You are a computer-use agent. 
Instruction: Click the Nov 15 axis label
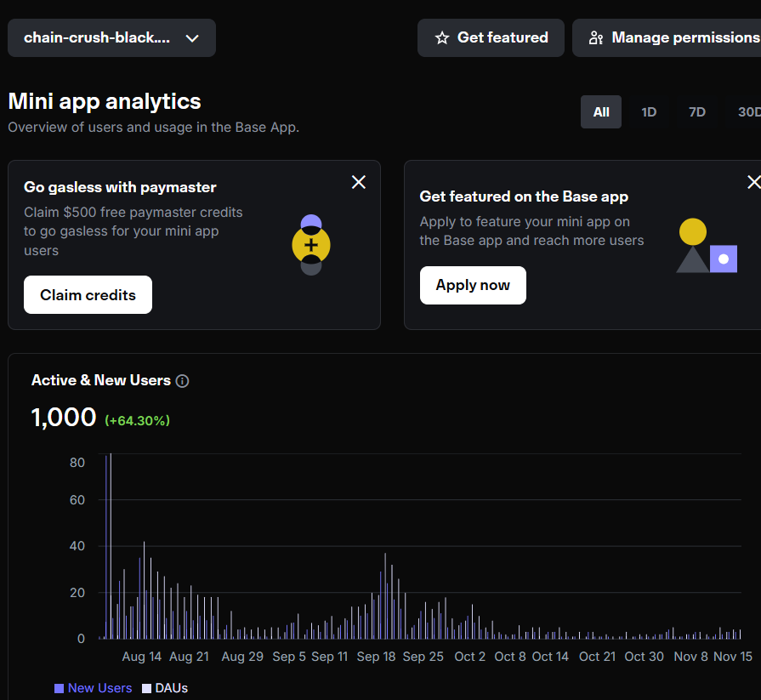pos(733,657)
